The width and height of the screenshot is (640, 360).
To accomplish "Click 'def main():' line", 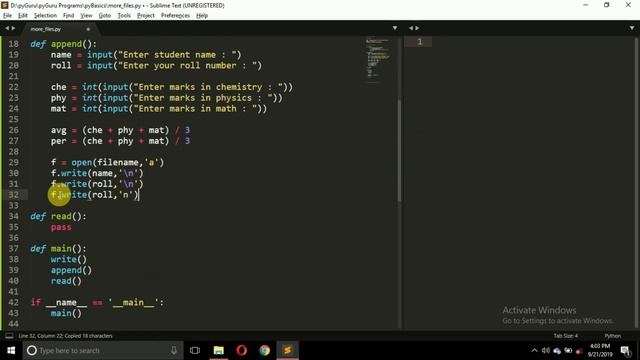I will coord(58,249).
